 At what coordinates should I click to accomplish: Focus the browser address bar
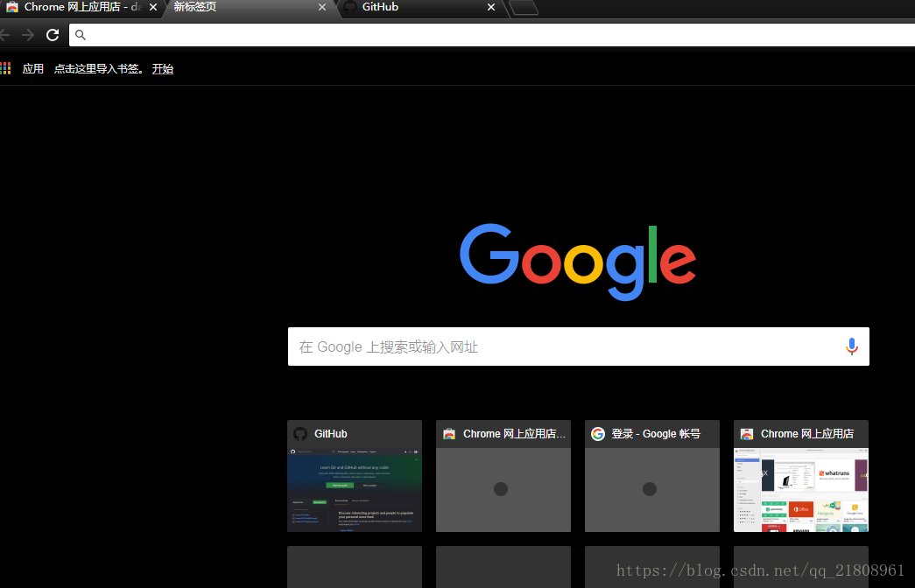tap(492, 35)
